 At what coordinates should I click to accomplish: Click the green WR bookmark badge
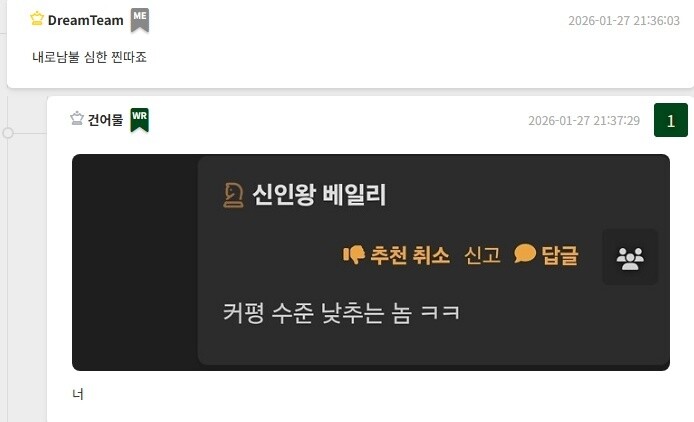[139, 120]
